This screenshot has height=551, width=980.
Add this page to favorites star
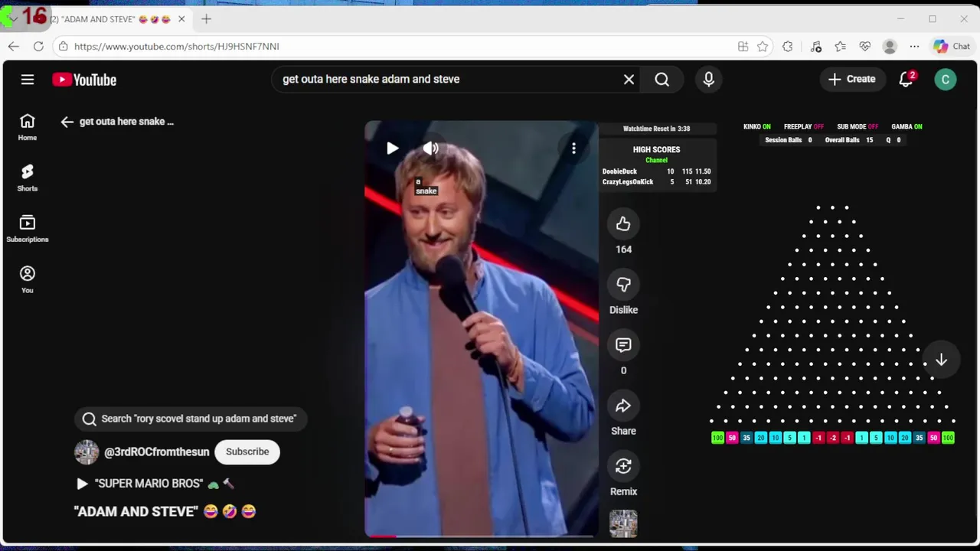point(763,47)
